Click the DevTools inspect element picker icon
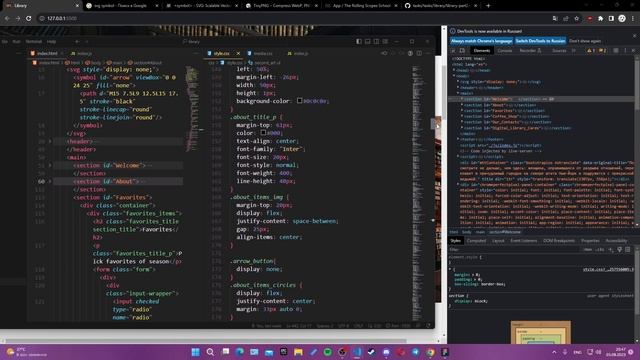 (453, 51)
